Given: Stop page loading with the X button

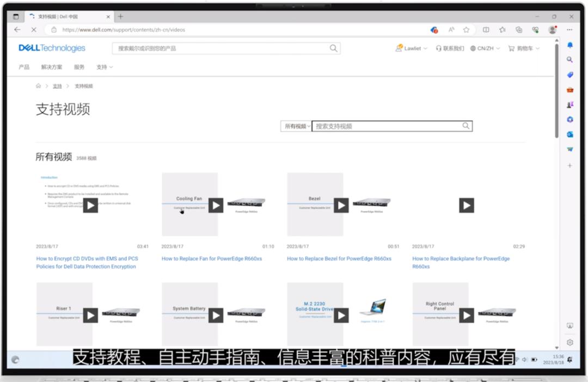Looking at the screenshot, I should click(x=33, y=29).
